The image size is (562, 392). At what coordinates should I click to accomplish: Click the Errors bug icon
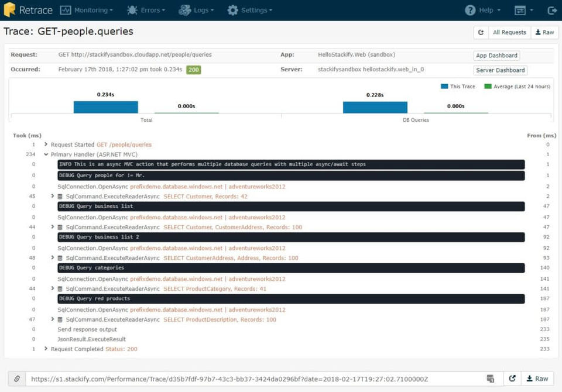pos(132,10)
